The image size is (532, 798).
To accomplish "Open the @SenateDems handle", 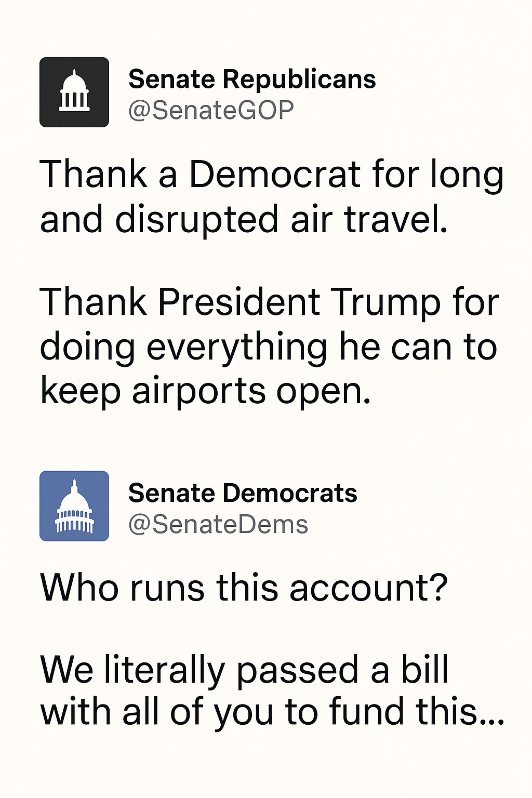I will [218, 524].
